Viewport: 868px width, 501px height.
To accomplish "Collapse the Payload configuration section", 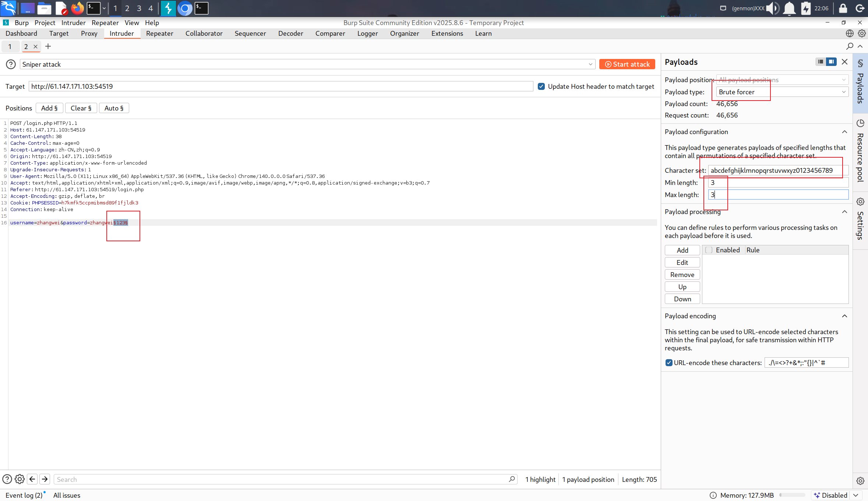I will pos(844,132).
